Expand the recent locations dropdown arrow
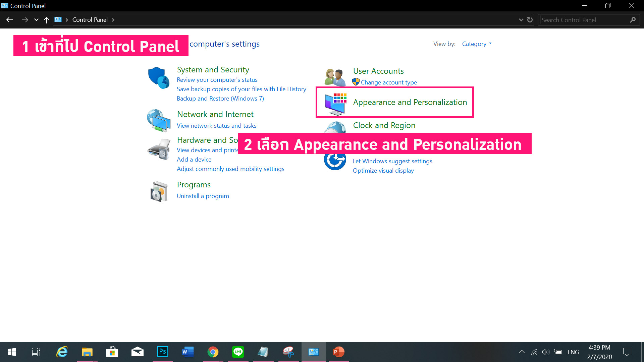This screenshot has width=644, height=362. click(36, 20)
